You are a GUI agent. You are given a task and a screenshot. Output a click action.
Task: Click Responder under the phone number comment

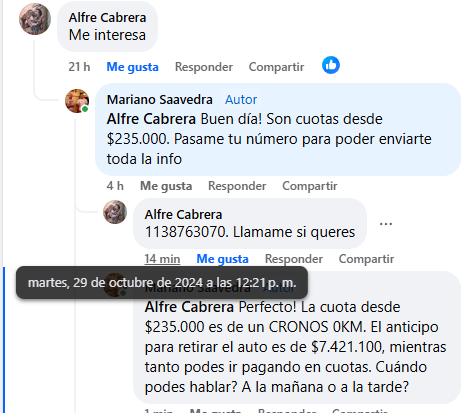294,259
